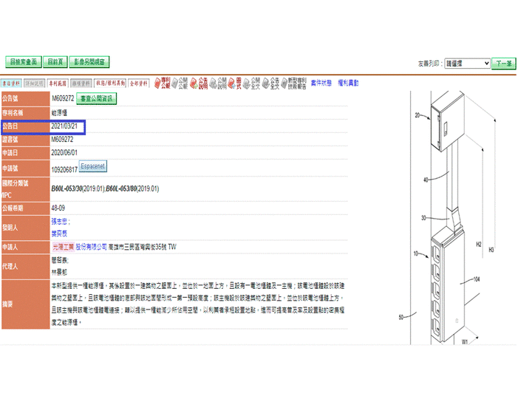This screenshot has height=399, width=532.
Task: Go back with the 回前頁 button
Action: (x=55, y=62)
